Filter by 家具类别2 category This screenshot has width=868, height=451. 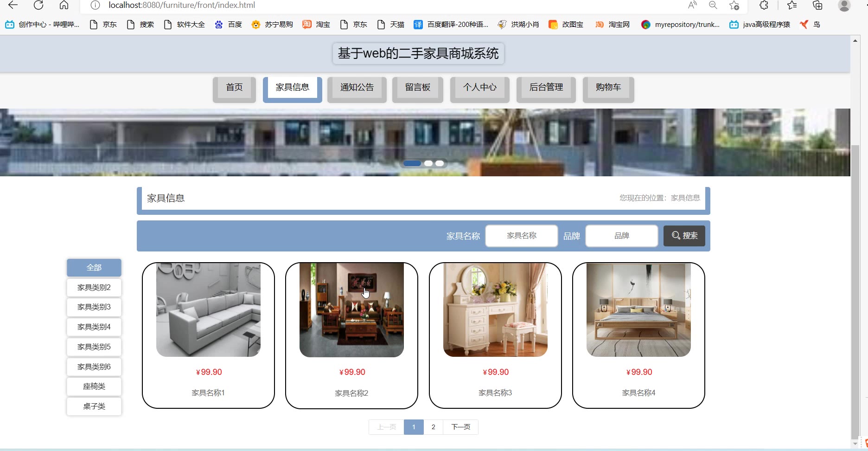94,288
